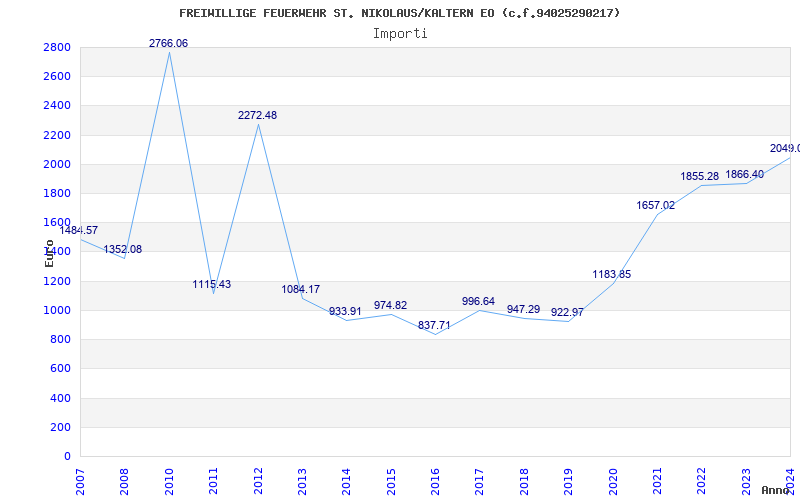Click the 2021 x-axis year label
The image size is (800, 500).
[x=657, y=481]
